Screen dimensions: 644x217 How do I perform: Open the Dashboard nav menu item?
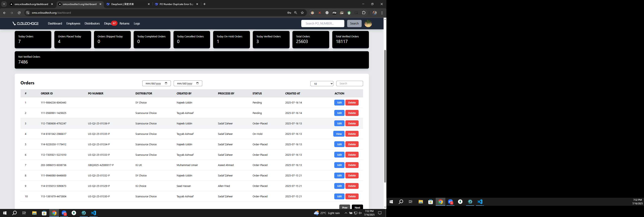pos(55,24)
